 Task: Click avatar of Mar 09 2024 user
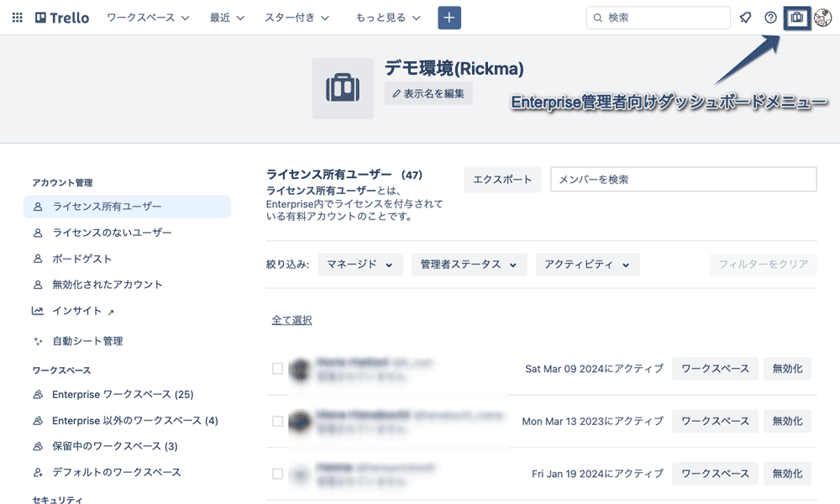pyautogui.click(x=300, y=369)
